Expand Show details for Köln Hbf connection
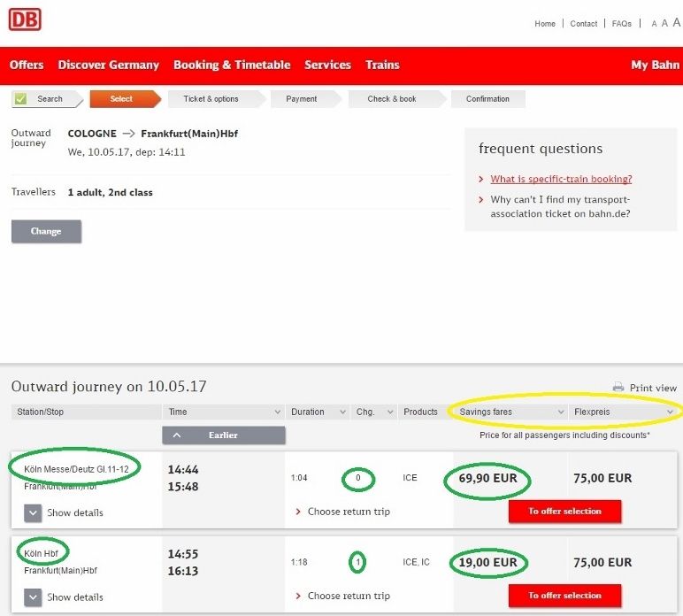The image size is (683, 616). 33,597
